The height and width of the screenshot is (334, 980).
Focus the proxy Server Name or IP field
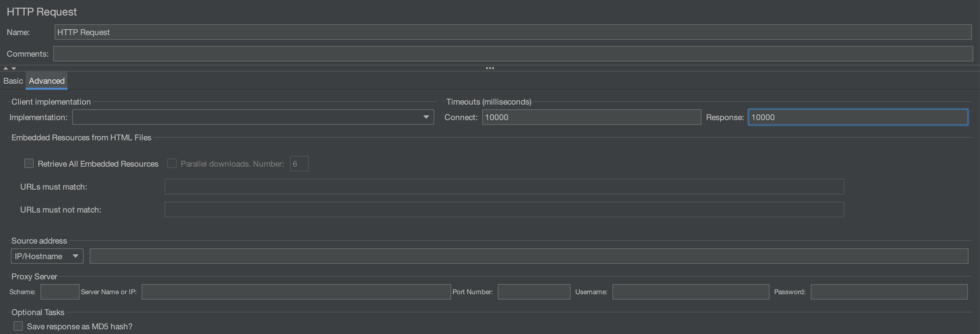coord(296,292)
